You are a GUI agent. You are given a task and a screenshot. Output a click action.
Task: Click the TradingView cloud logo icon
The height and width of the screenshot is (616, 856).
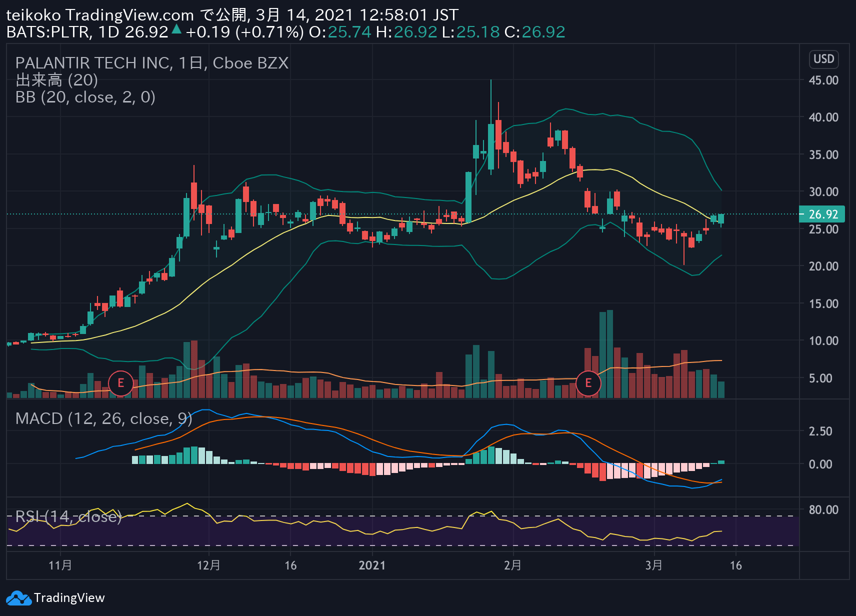19,598
